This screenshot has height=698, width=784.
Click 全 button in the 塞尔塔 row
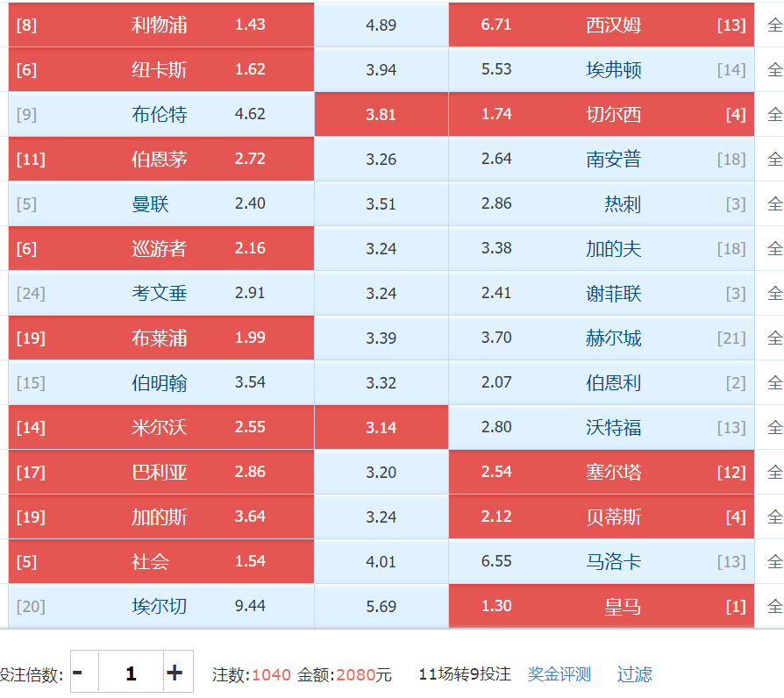[x=774, y=472]
